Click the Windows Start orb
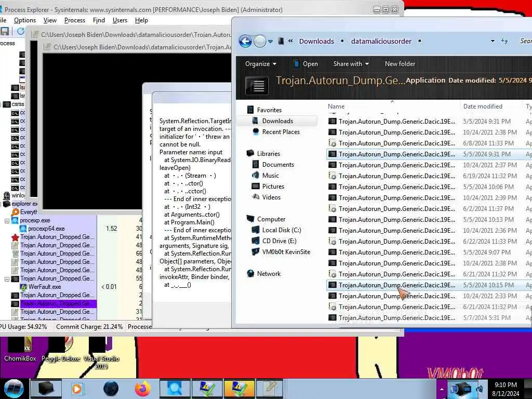 tap(14, 389)
